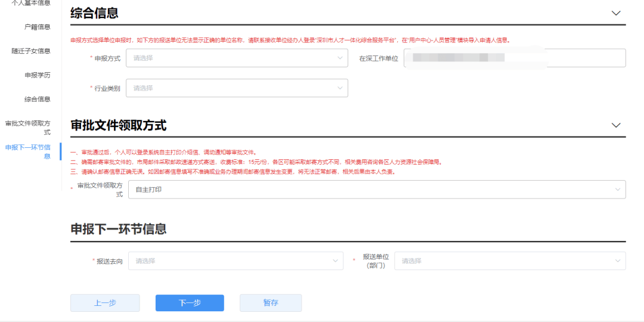This screenshot has height=322, width=644.
Task: Click notice line starting 三、请确认邮寄信息正确无误
Action: coord(233,172)
